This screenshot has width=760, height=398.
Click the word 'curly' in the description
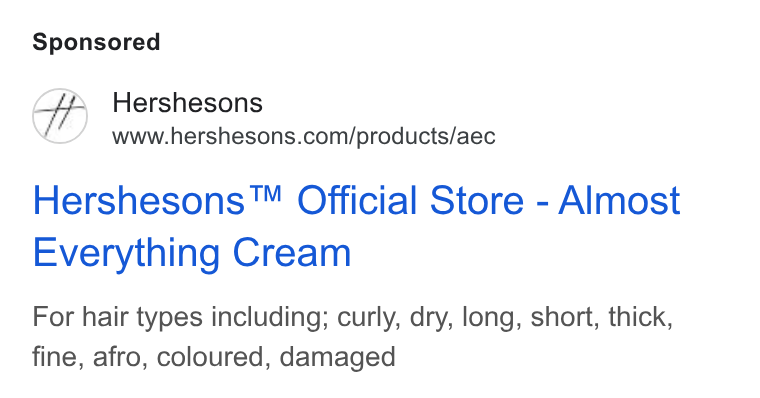click(368, 317)
